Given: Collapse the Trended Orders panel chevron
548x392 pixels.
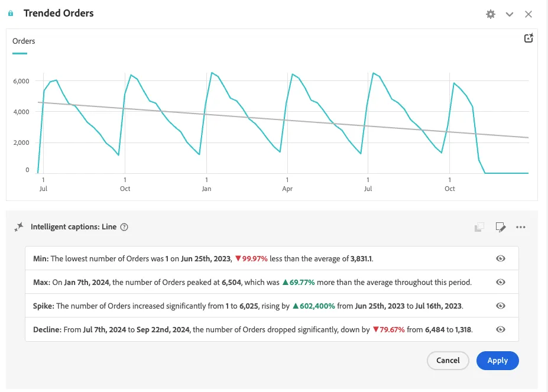Looking at the screenshot, I should 510,14.
